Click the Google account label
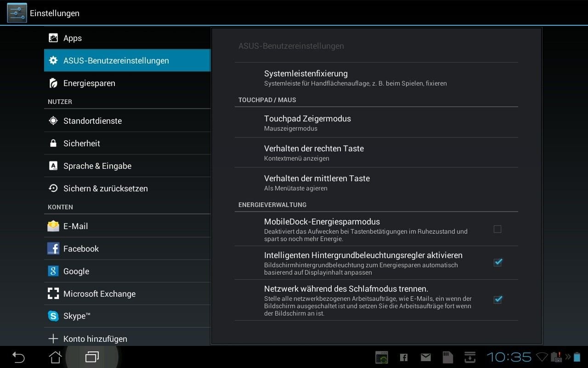Image resolution: width=588 pixels, height=368 pixels. coord(76,271)
